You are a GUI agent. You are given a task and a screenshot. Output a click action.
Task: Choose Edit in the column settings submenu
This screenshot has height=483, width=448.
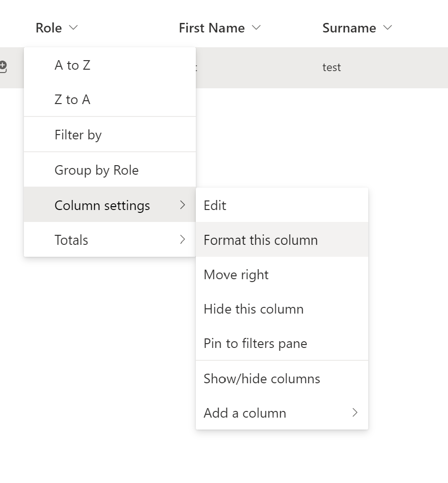[x=215, y=205]
